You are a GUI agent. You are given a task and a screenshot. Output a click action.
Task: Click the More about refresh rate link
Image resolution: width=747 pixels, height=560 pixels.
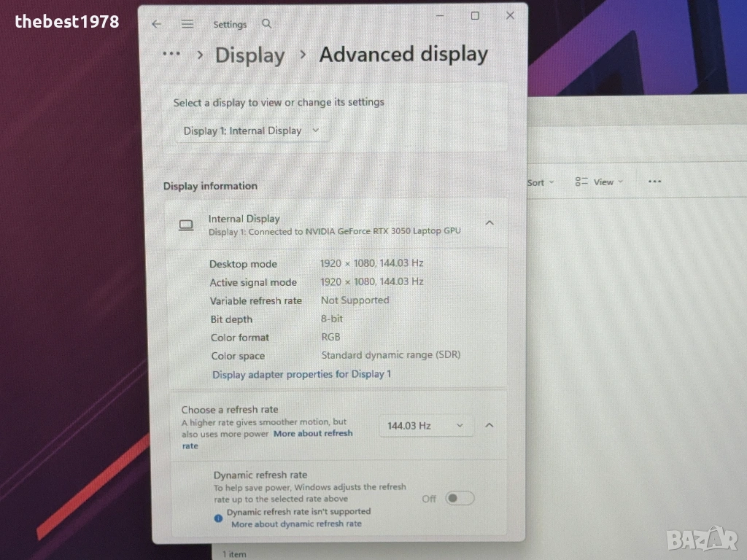pos(312,433)
